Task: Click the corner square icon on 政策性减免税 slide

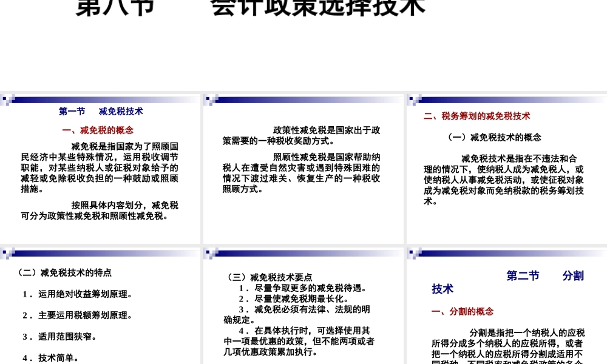Action: tap(208, 99)
